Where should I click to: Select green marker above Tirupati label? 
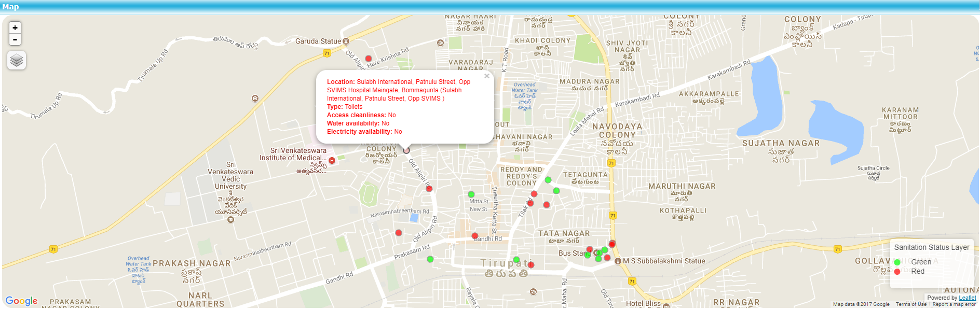(516, 260)
